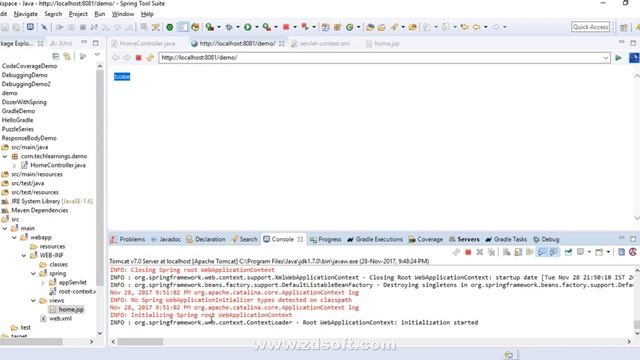Image resolution: width=640 pixels, height=360 pixels.
Task: Close the localhost:8081/demo browser tab
Action: [282, 44]
